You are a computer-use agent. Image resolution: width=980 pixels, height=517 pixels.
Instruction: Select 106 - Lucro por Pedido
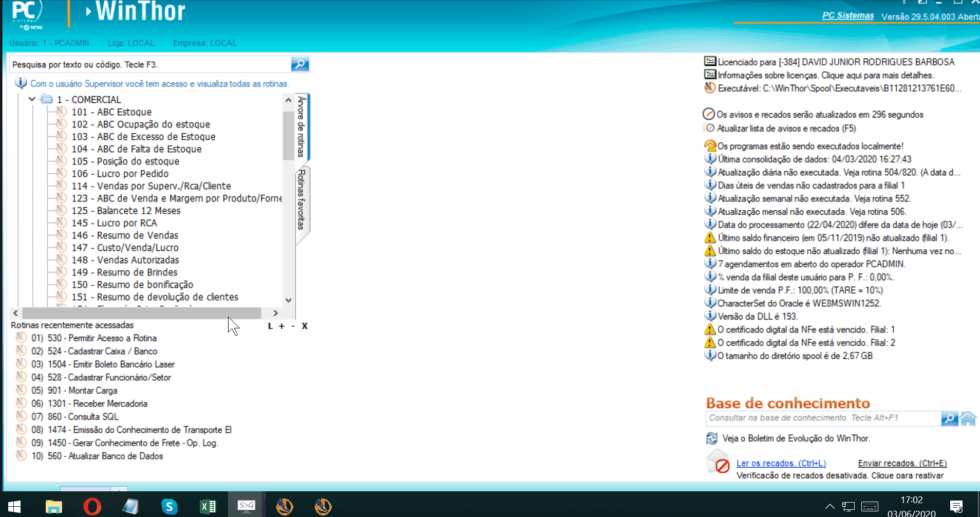point(120,173)
